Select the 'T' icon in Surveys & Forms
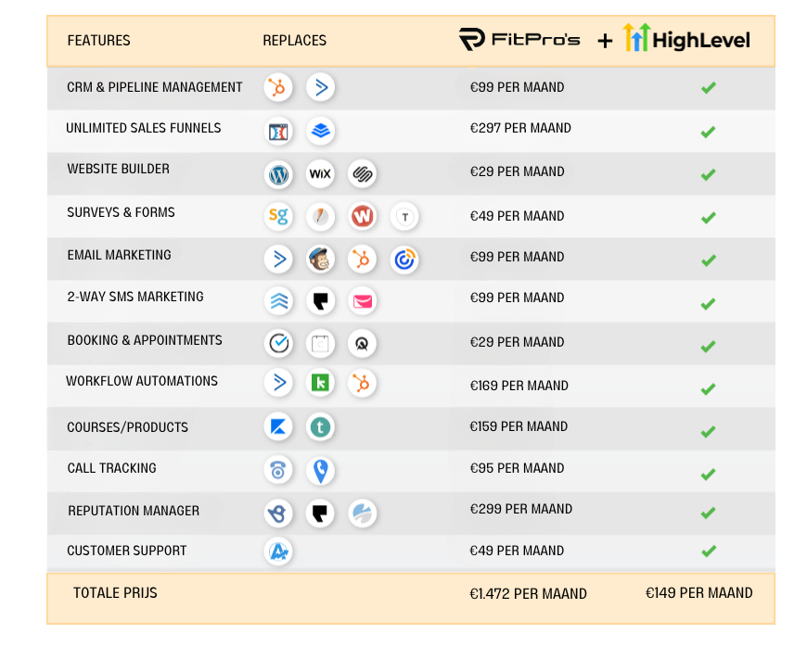Viewport: 807px width, 672px height. (x=404, y=217)
